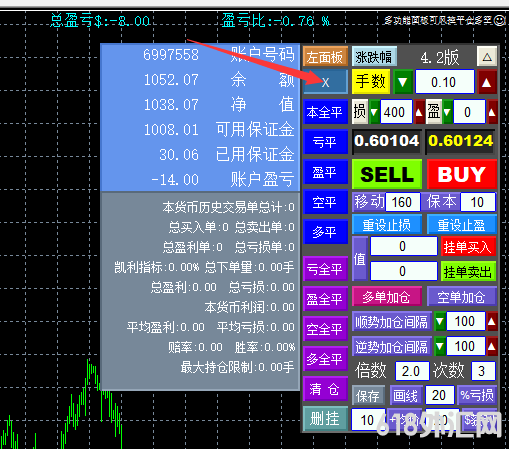Lower the 顺势加仓间隔 value with down arrow

pos(440,321)
